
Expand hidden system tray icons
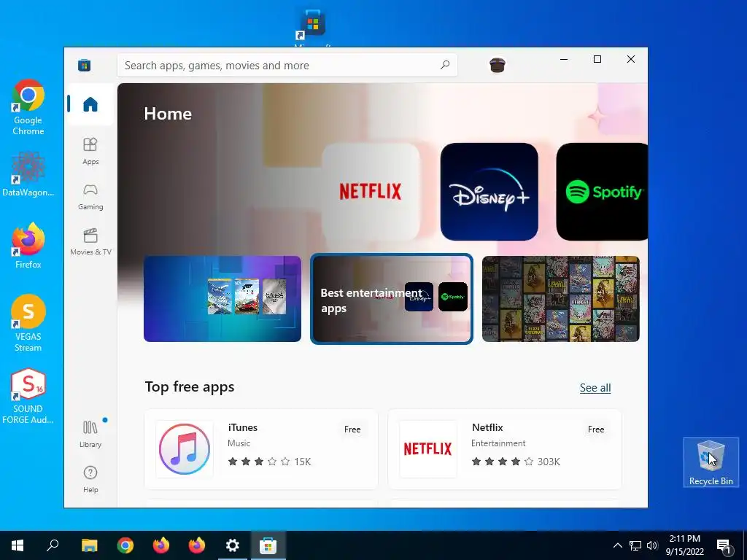[x=617, y=545]
